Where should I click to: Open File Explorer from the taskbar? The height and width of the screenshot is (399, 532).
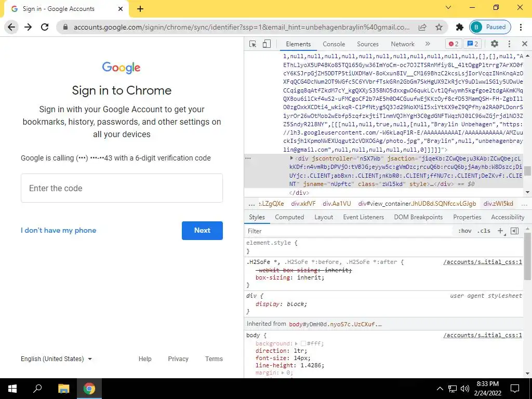pos(63,389)
